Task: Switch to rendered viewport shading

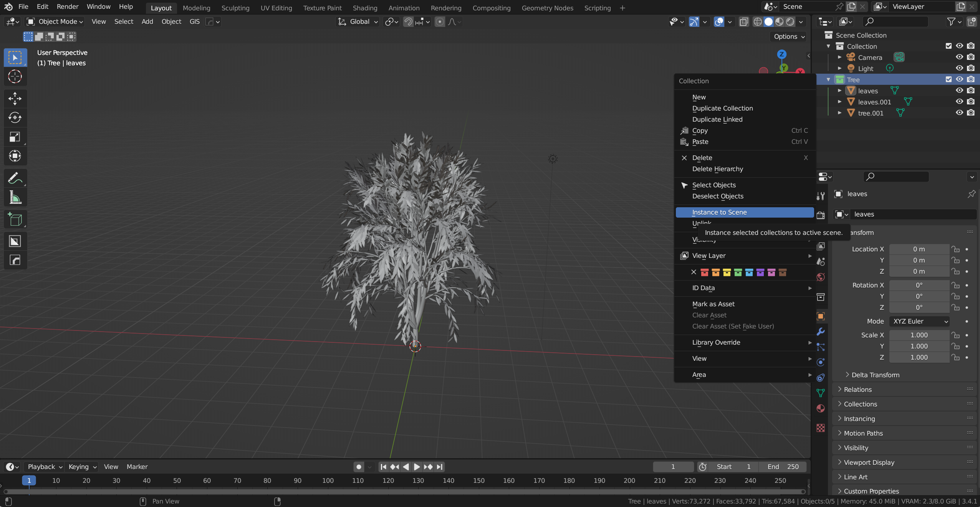Action: tap(790, 22)
